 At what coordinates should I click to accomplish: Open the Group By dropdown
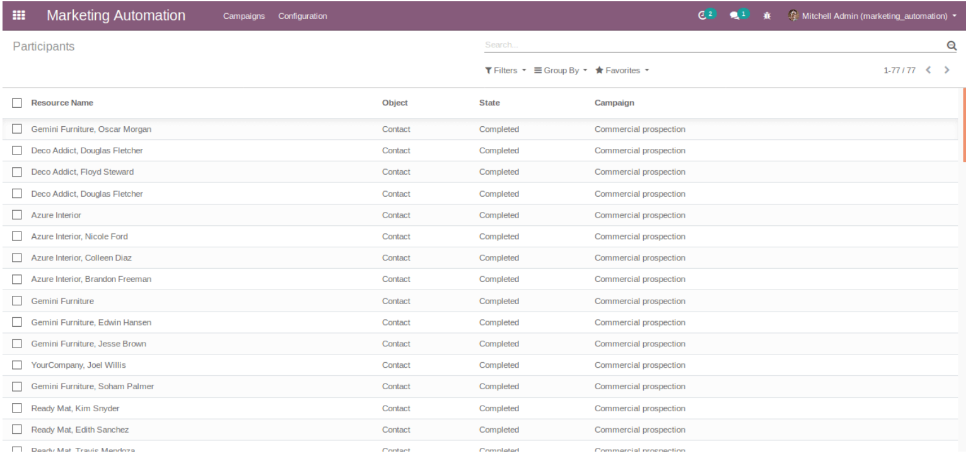click(x=561, y=71)
